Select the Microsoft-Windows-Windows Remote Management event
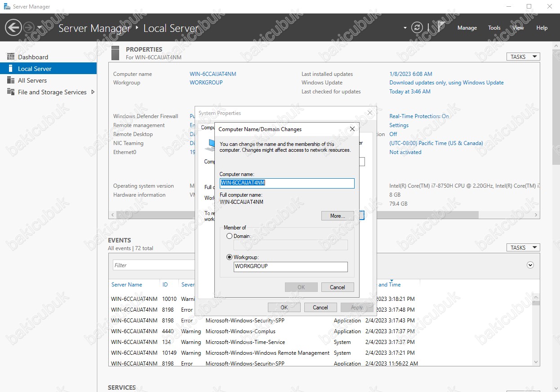 [x=267, y=353]
